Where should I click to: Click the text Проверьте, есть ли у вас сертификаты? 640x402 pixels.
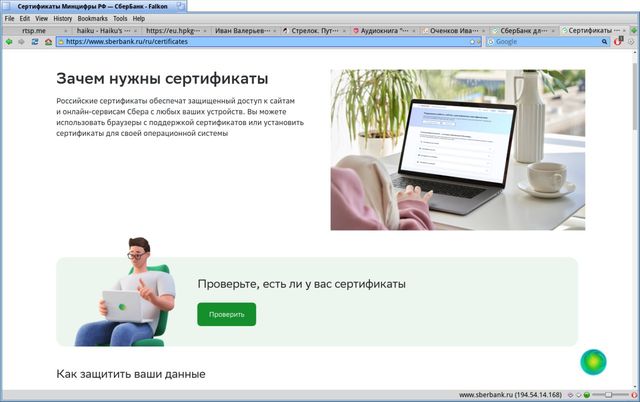coord(302,284)
